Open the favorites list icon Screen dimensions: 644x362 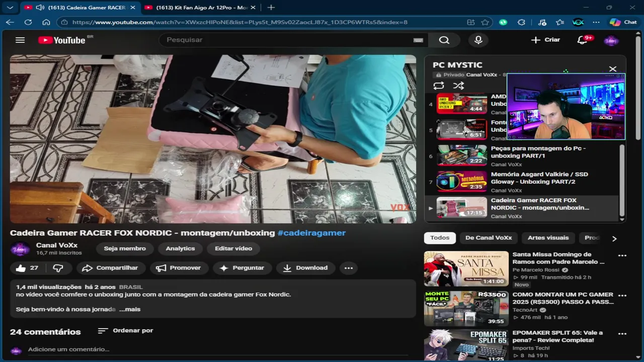tap(560, 22)
